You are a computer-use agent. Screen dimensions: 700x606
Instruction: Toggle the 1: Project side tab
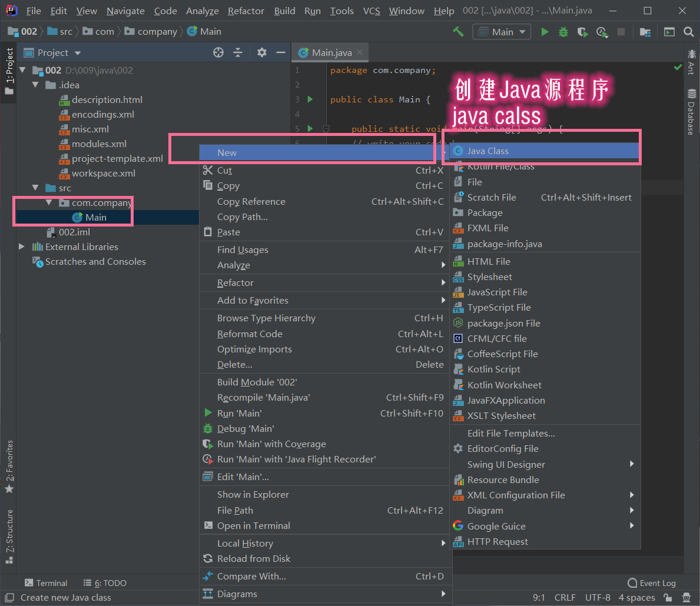point(9,71)
